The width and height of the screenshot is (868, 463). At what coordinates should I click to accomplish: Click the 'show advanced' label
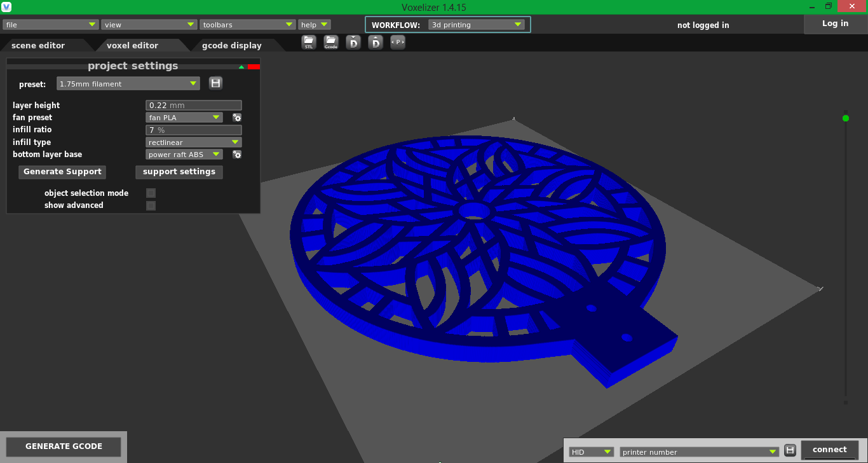tap(74, 205)
